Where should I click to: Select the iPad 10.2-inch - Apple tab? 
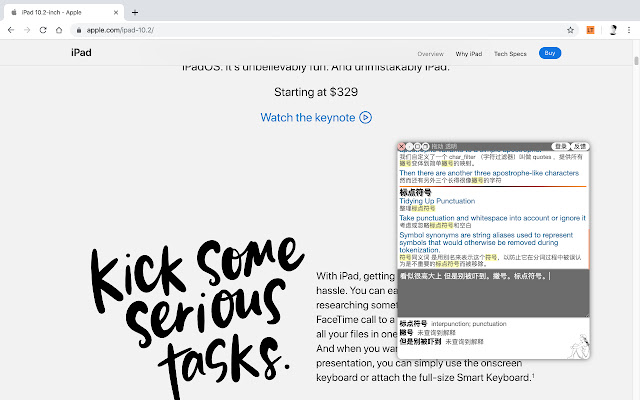point(63,12)
